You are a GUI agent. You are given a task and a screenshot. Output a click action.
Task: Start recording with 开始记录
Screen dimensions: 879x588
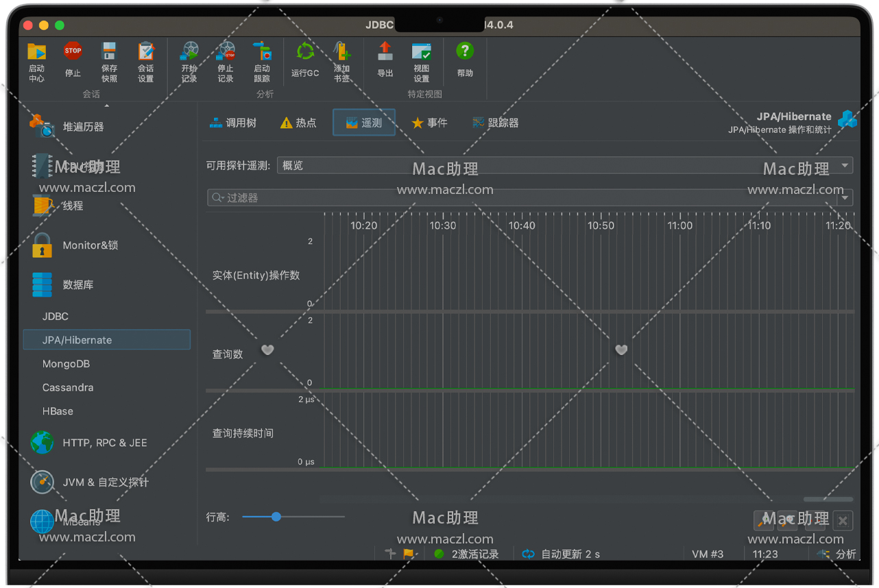coord(189,60)
